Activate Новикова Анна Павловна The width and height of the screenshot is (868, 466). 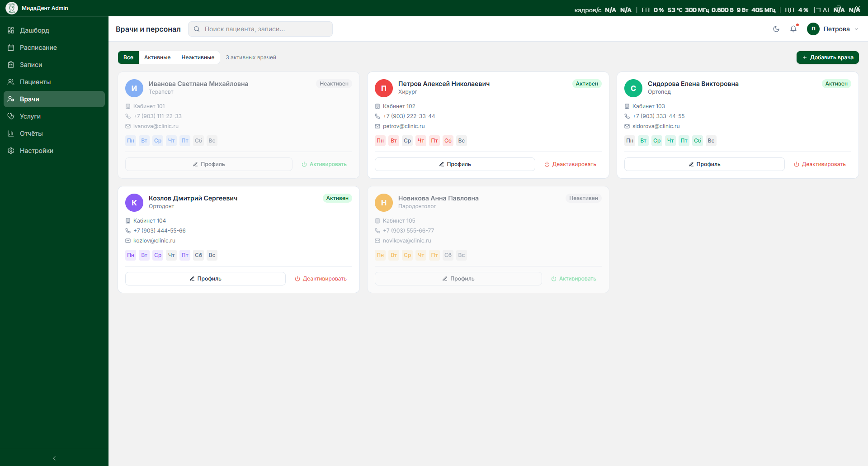574,279
